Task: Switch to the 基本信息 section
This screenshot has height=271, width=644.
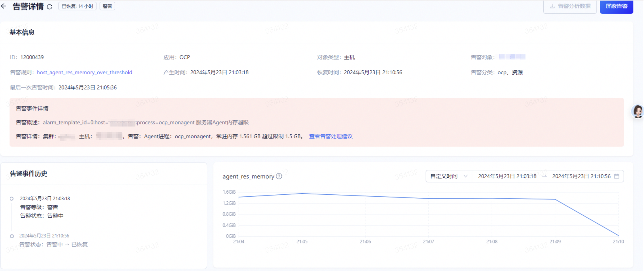Action: click(21, 32)
